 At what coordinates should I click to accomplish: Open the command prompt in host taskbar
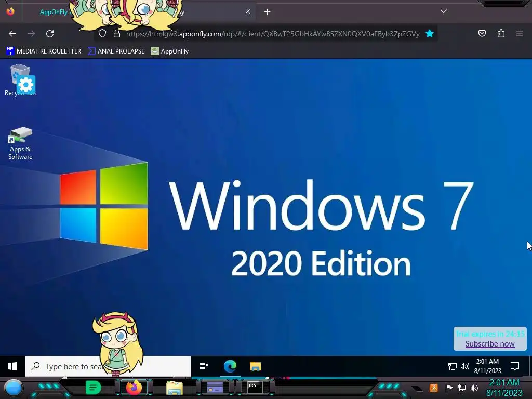point(255,388)
